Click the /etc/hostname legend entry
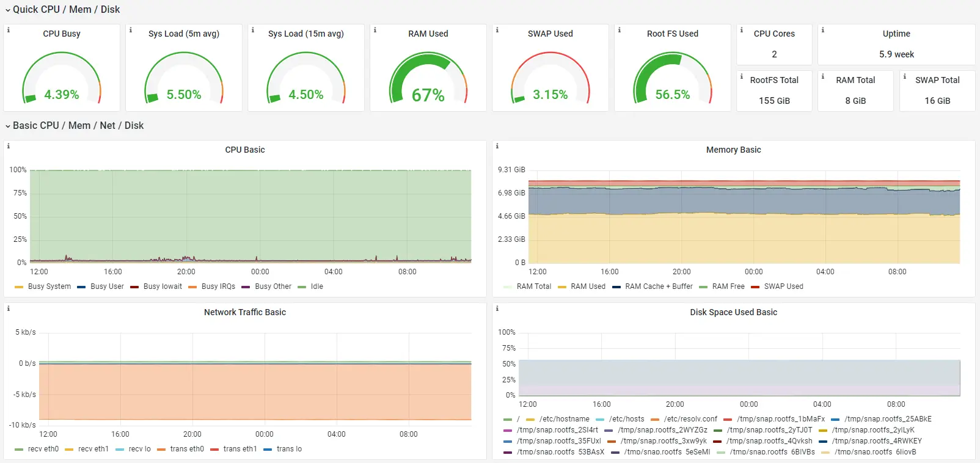This screenshot has height=463, width=980. [x=564, y=419]
